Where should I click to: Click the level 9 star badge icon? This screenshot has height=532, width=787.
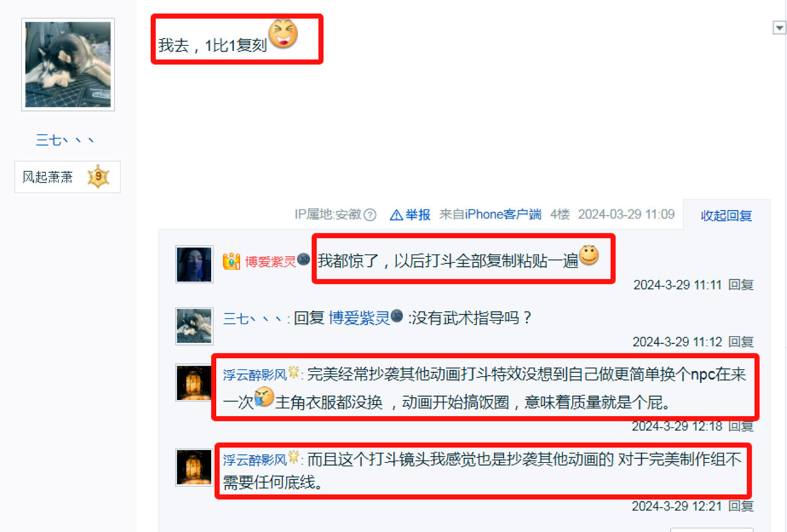[x=98, y=177]
